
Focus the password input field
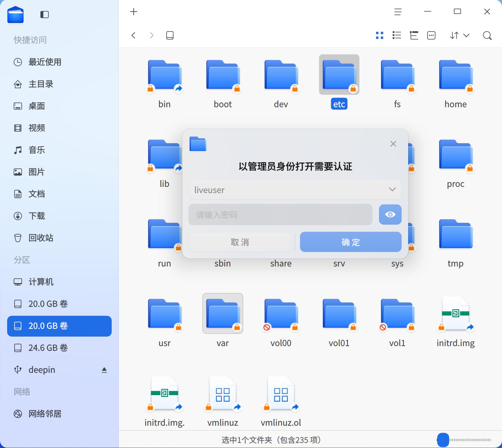pyautogui.click(x=280, y=214)
